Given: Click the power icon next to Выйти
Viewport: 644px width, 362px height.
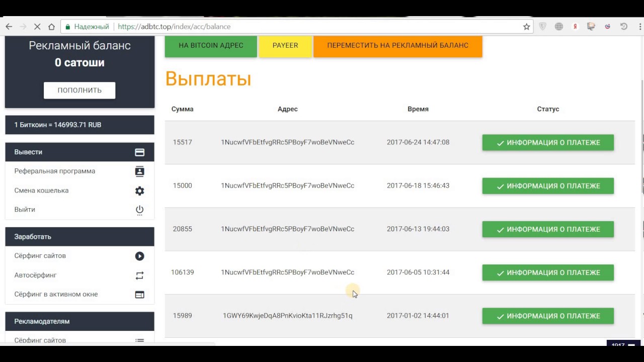Looking at the screenshot, I should click(x=140, y=210).
